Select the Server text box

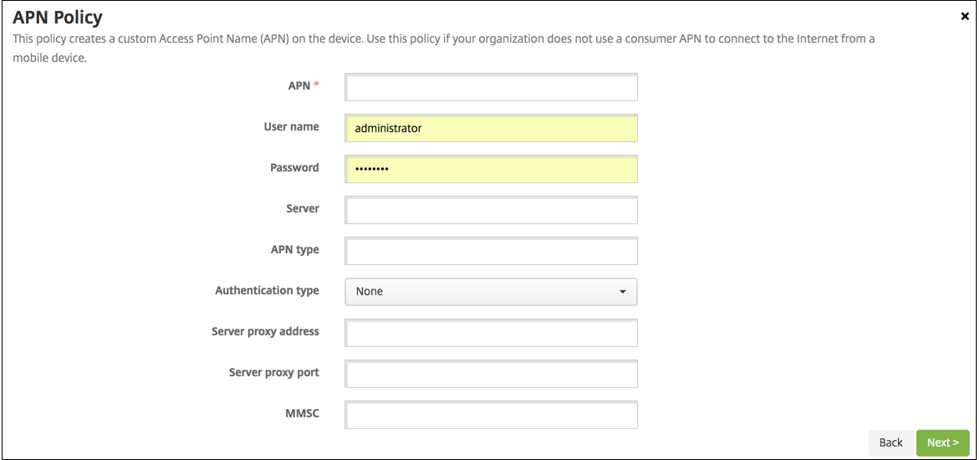(491, 210)
